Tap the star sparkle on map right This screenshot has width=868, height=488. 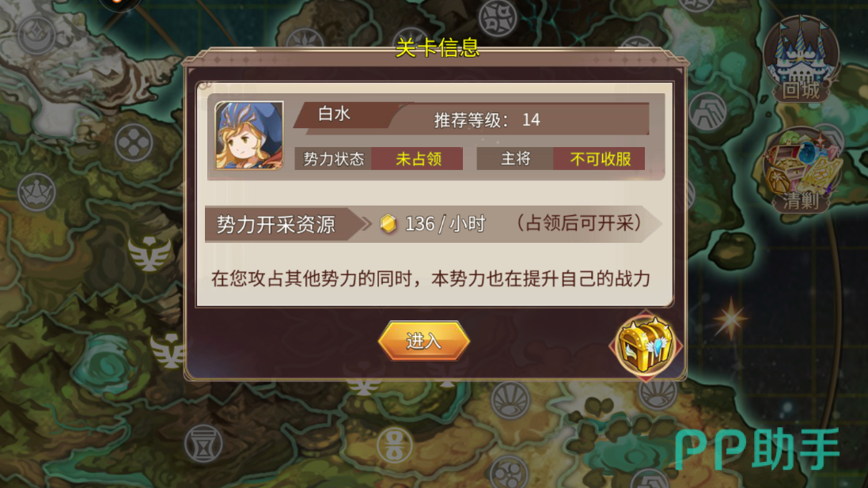tap(730, 318)
